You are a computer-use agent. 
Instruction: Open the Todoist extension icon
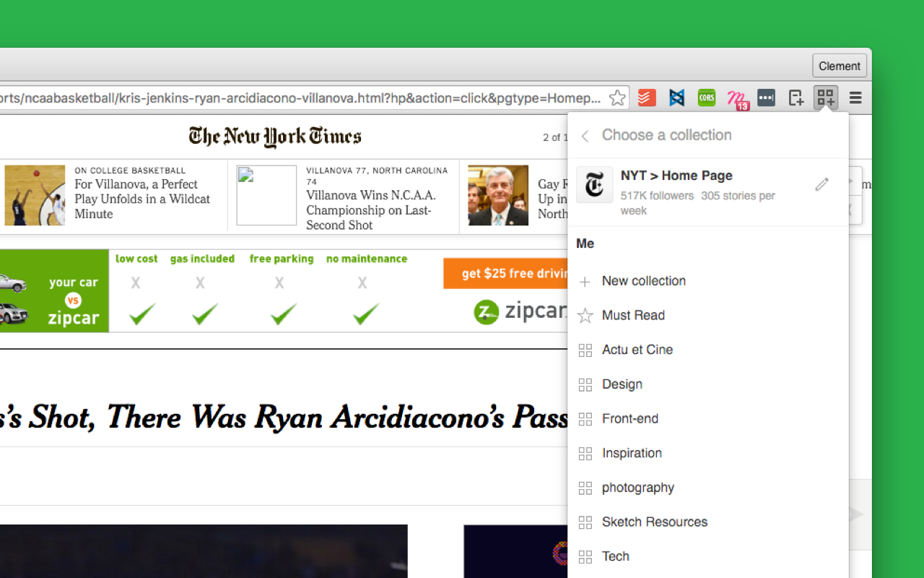pyautogui.click(x=647, y=98)
